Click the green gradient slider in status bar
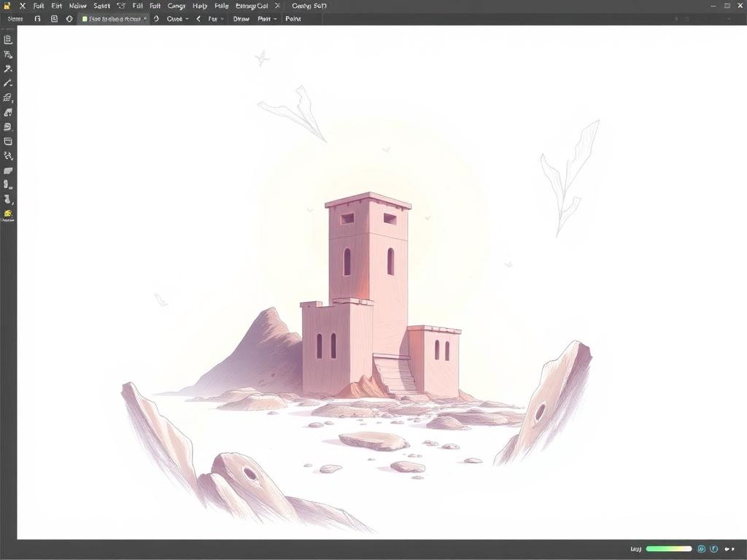Image resolution: width=747 pixels, height=560 pixels. coord(669,549)
